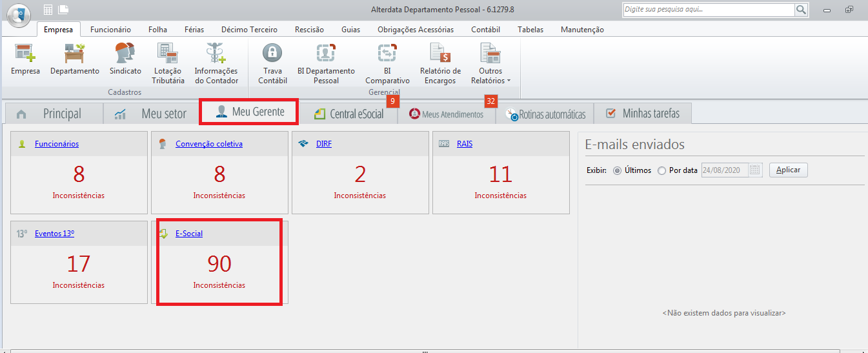
Task: Select the Últimos radio button
Action: 618,170
